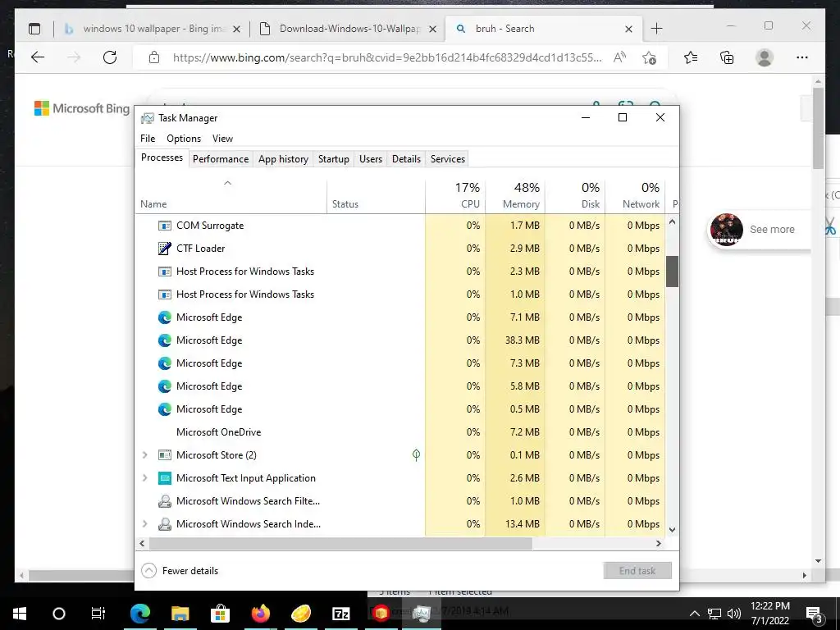Open the Favorites list icon
840x630 pixels.
691,57
